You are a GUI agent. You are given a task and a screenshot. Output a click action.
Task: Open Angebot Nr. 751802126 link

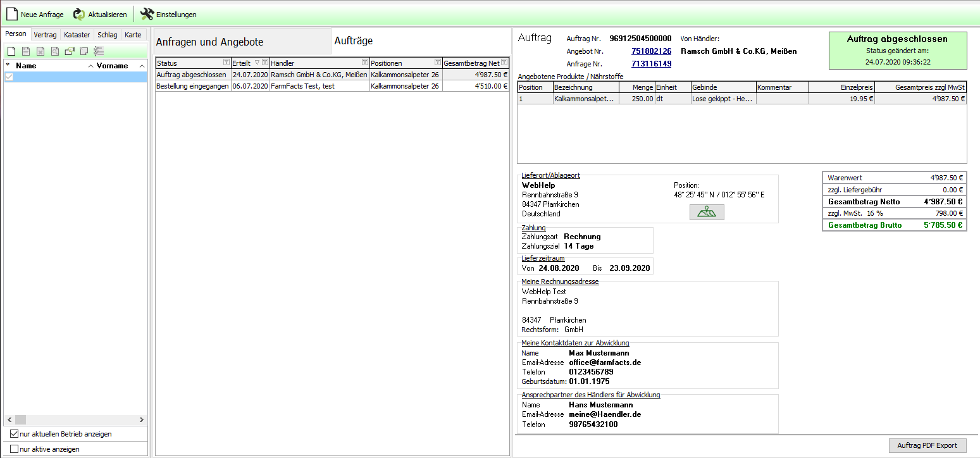[x=651, y=51]
